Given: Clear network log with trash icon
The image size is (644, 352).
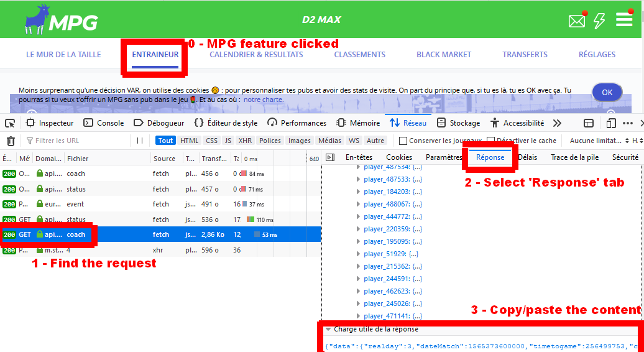Looking at the screenshot, I should click(11, 141).
